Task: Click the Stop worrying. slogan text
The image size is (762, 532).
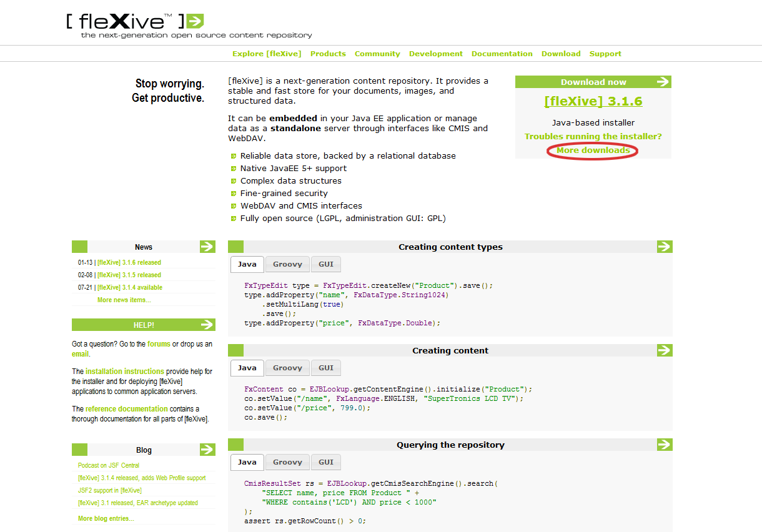Action: 170,84
